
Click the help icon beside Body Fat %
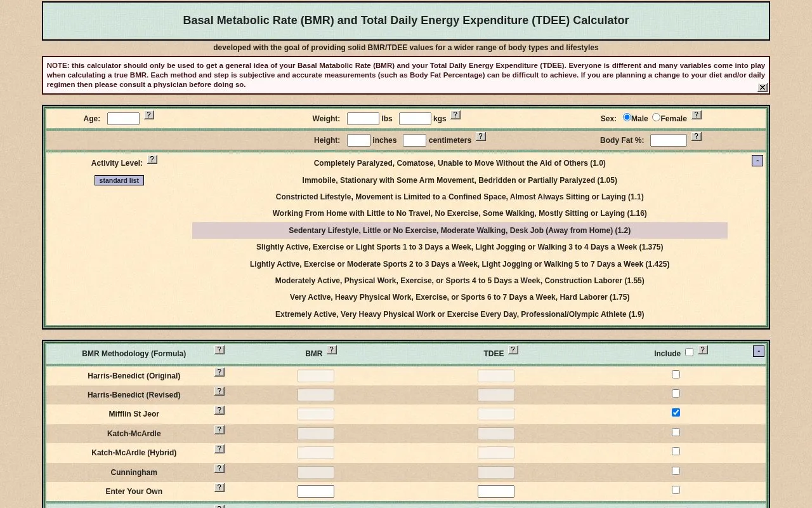point(697,137)
